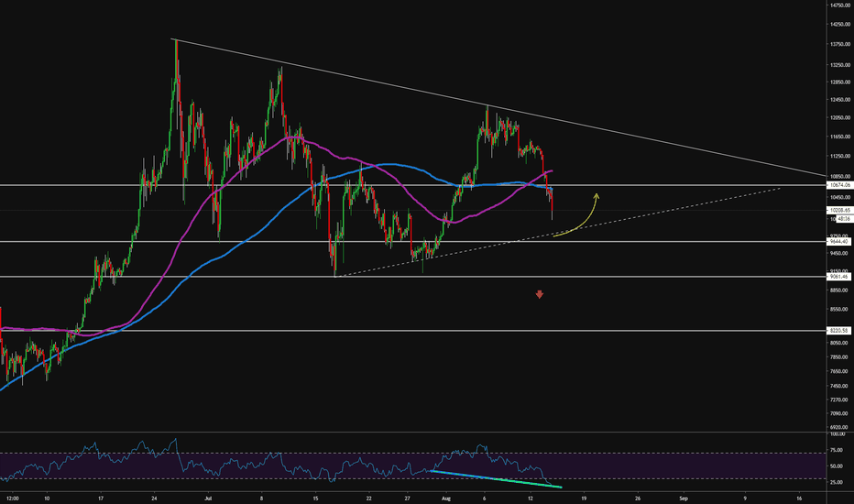
Task: Click the 12450.00 price axis label
Action: (x=841, y=100)
